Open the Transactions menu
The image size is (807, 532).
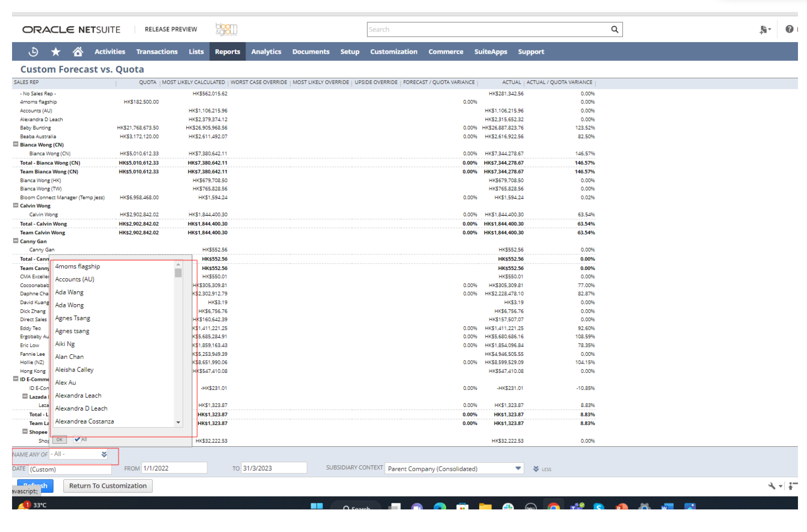(x=157, y=52)
